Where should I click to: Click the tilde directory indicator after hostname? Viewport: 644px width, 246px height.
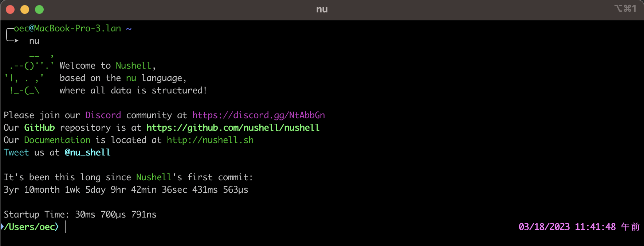pyautogui.click(x=129, y=28)
